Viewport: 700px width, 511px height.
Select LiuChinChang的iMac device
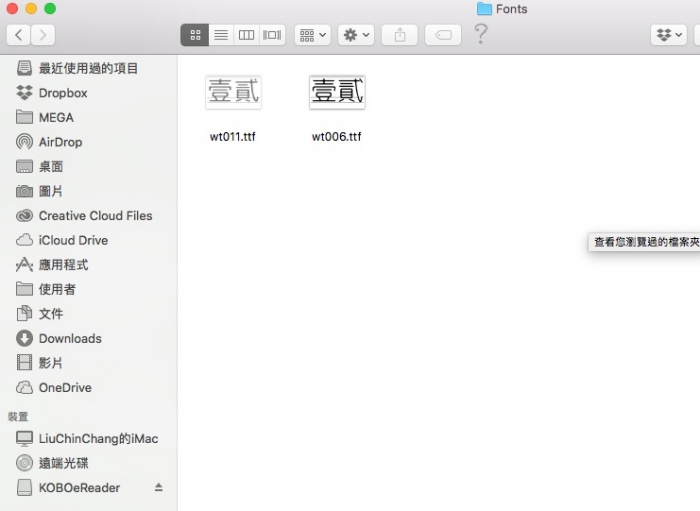click(87, 438)
